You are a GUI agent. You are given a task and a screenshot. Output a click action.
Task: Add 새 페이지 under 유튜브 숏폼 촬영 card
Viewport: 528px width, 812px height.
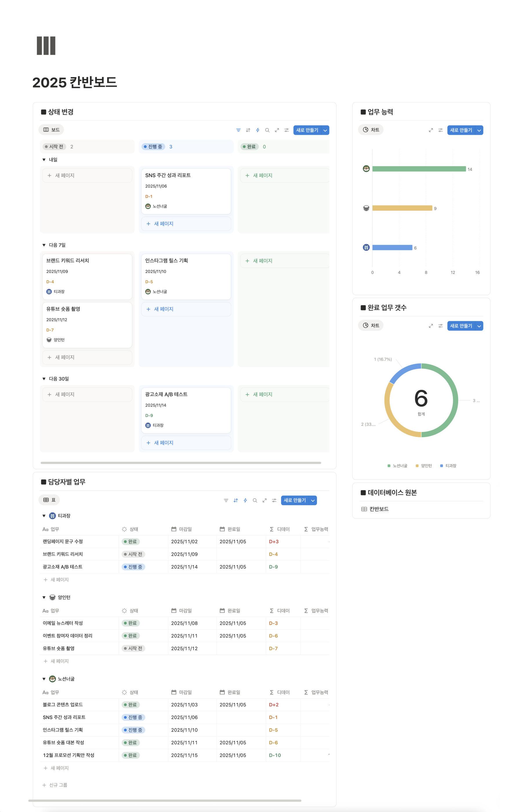(87, 357)
